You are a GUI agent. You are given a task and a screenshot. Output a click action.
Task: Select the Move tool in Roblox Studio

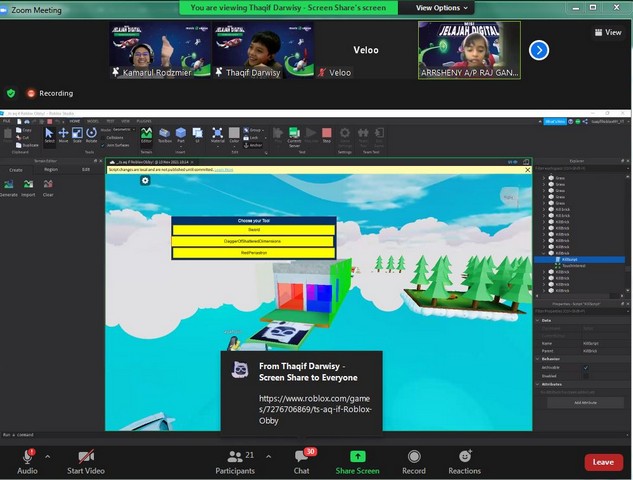[63, 135]
